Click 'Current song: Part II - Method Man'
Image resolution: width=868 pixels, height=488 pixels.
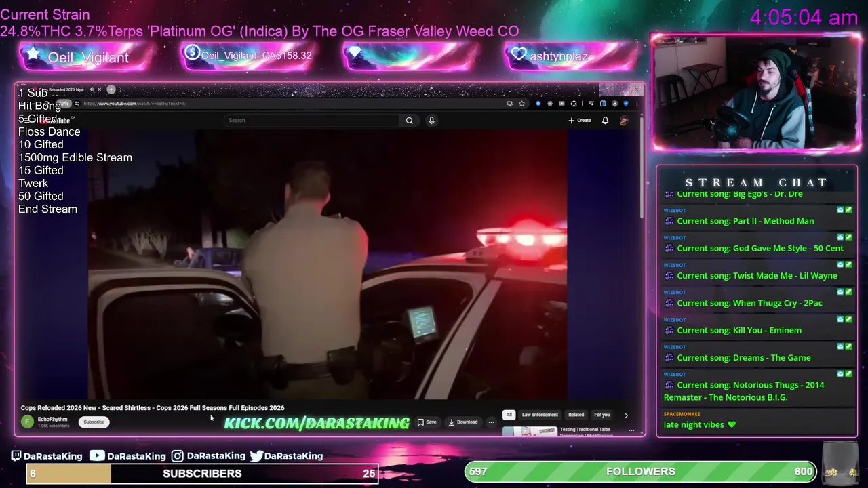click(x=739, y=221)
